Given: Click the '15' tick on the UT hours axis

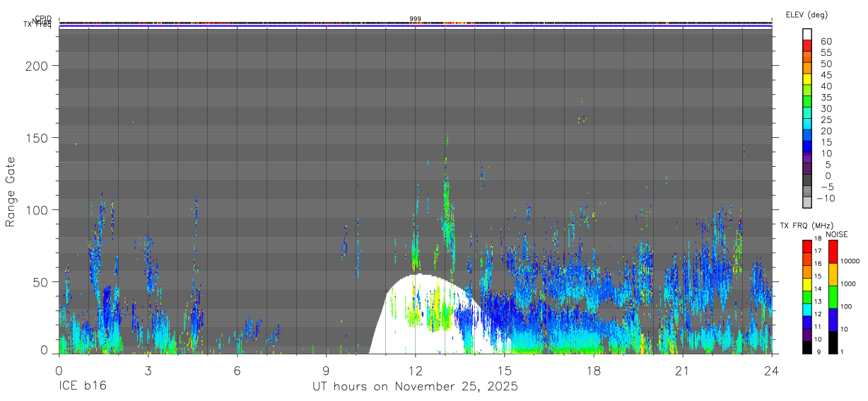Looking at the screenshot, I should (504, 370).
